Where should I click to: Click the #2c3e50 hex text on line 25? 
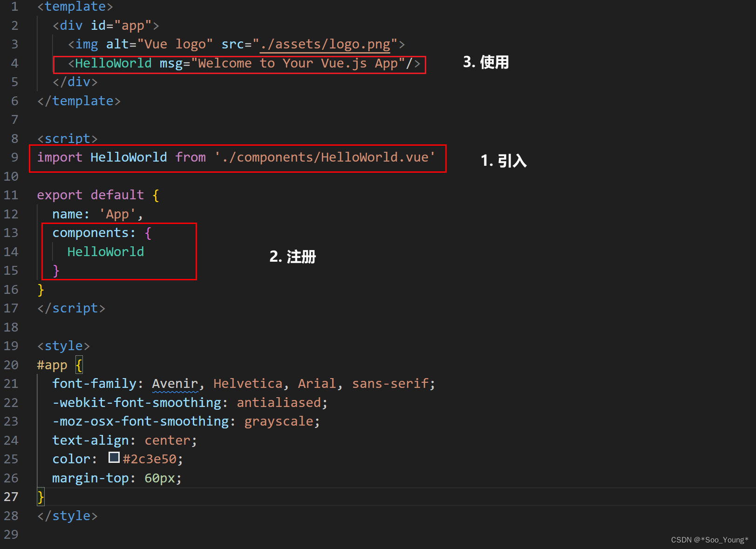tap(150, 459)
